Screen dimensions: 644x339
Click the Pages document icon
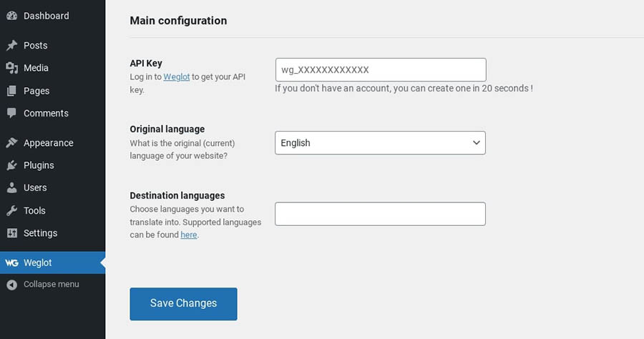[x=11, y=91]
